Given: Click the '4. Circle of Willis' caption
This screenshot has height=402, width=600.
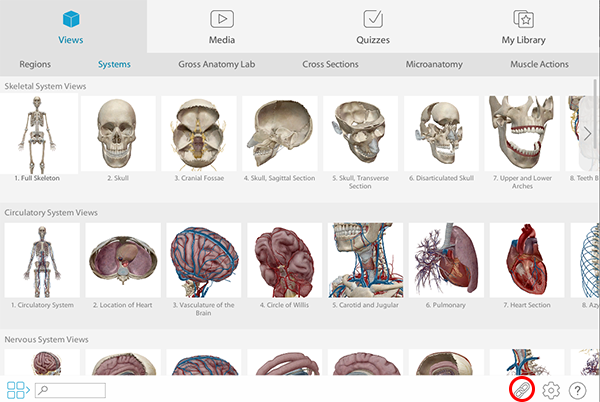Looking at the screenshot, I should (x=284, y=305).
